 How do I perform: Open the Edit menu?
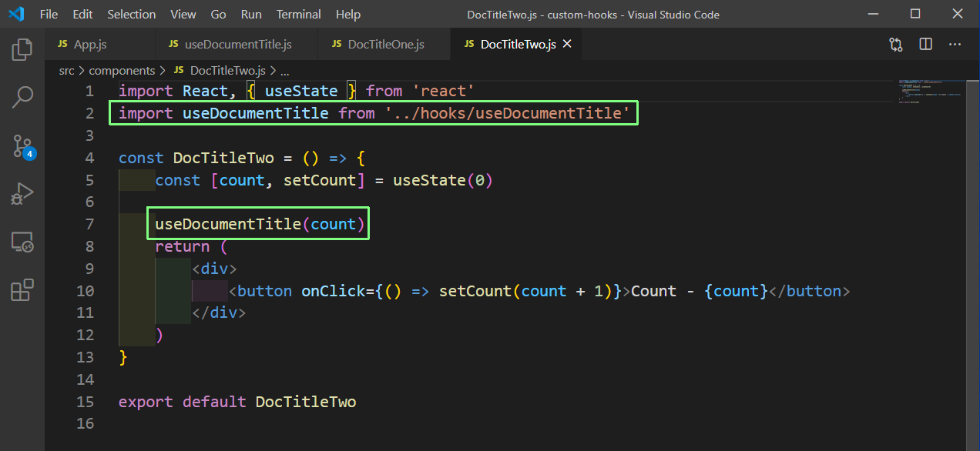(x=82, y=15)
